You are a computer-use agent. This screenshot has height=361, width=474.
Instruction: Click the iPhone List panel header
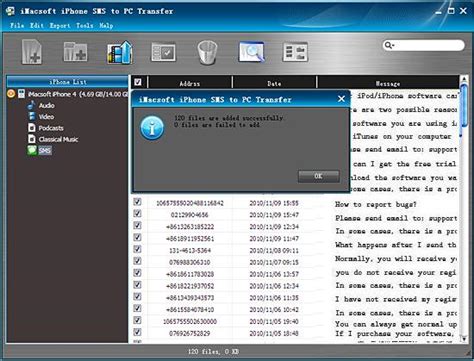pos(68,82)
